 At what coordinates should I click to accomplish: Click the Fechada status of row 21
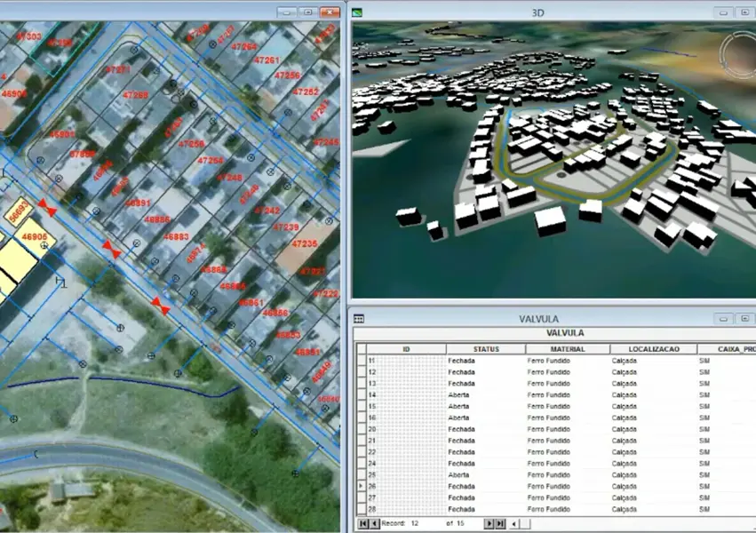point(461,441)
